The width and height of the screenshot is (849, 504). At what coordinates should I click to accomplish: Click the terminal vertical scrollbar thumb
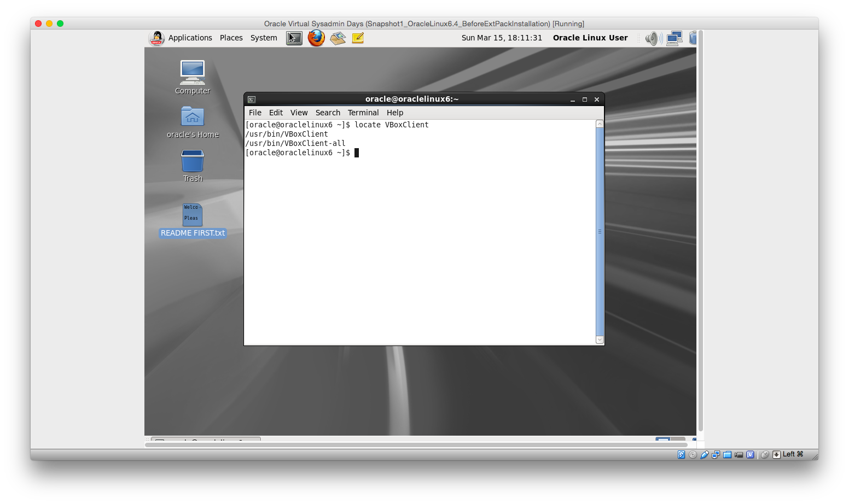click(600, 231)
